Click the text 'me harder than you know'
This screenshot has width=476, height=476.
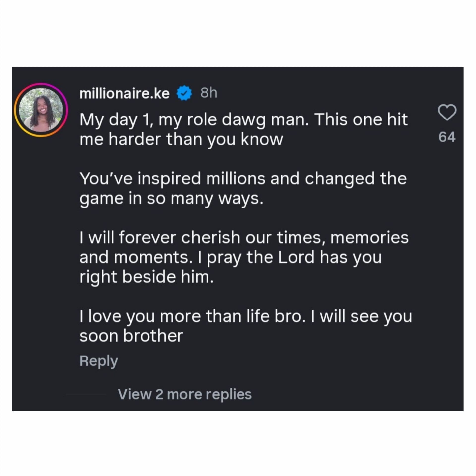(x=181, y=139)
